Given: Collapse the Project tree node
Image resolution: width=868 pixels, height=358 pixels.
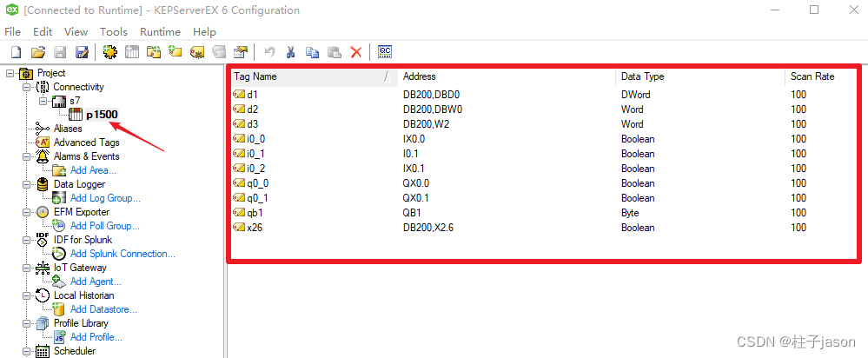Looking at the screenshot, I should [10, 73].
